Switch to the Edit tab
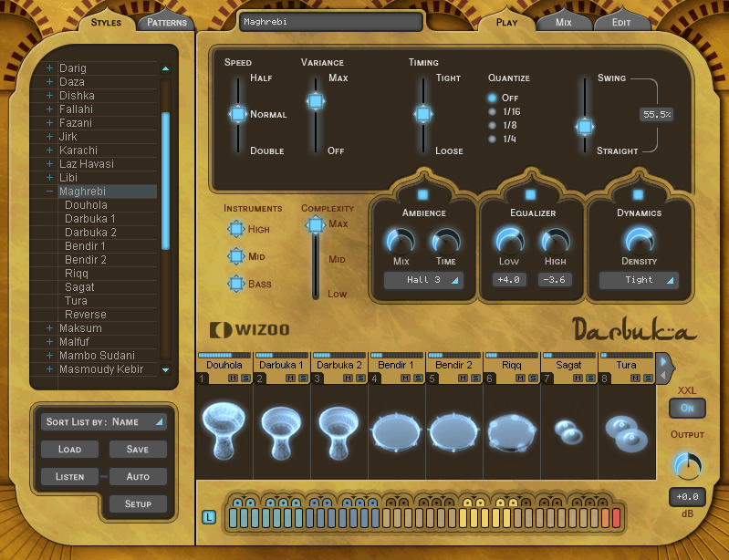The image size is (729, 560). point(621,22)
